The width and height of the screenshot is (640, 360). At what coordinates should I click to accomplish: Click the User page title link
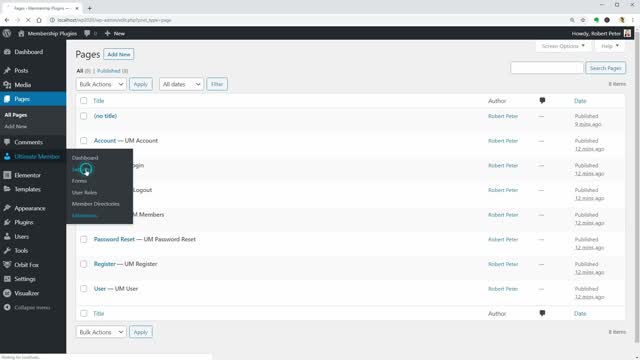pos(100,289)
